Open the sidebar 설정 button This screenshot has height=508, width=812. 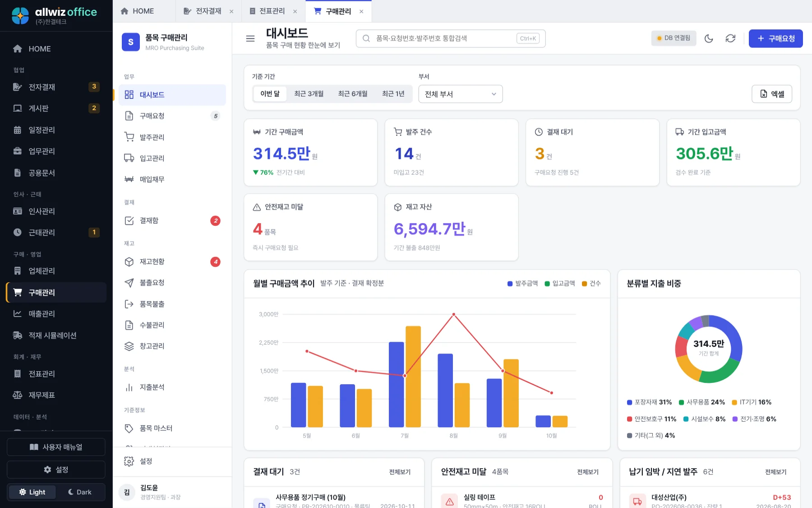click(56, 470)
